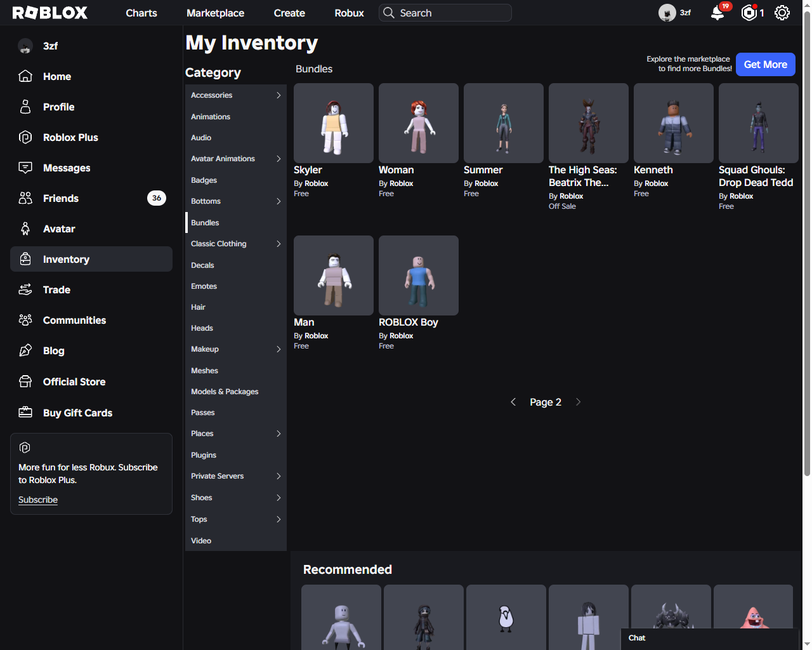Open the Charts tab
The image size is (812, 650).
(x=141, y=13)
